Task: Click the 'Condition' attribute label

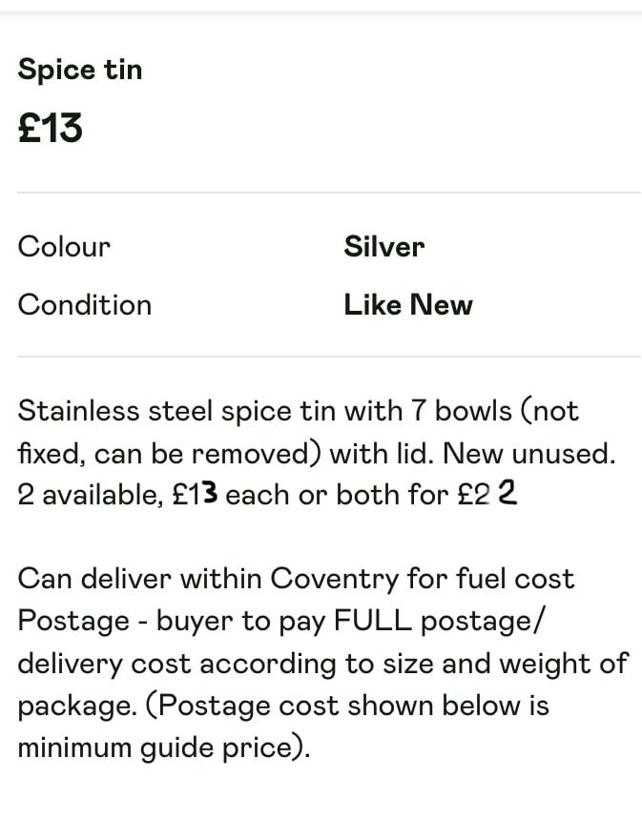Action: 85,305
